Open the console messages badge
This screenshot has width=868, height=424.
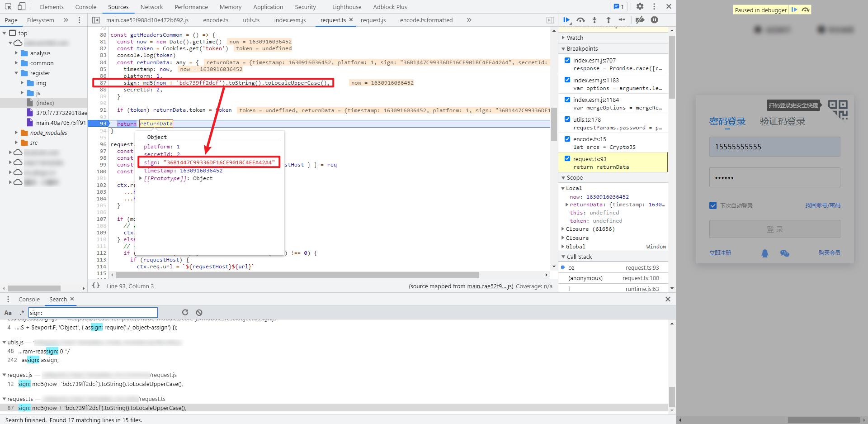618,6
